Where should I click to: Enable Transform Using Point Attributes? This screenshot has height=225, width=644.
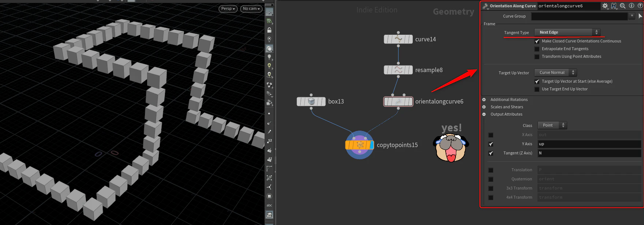click(x=537, y=57)
